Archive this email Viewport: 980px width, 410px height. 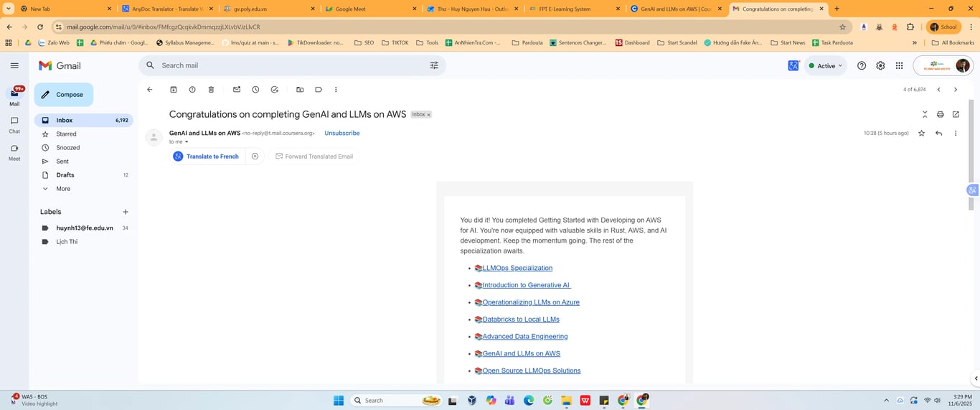(x=174, y=90)
